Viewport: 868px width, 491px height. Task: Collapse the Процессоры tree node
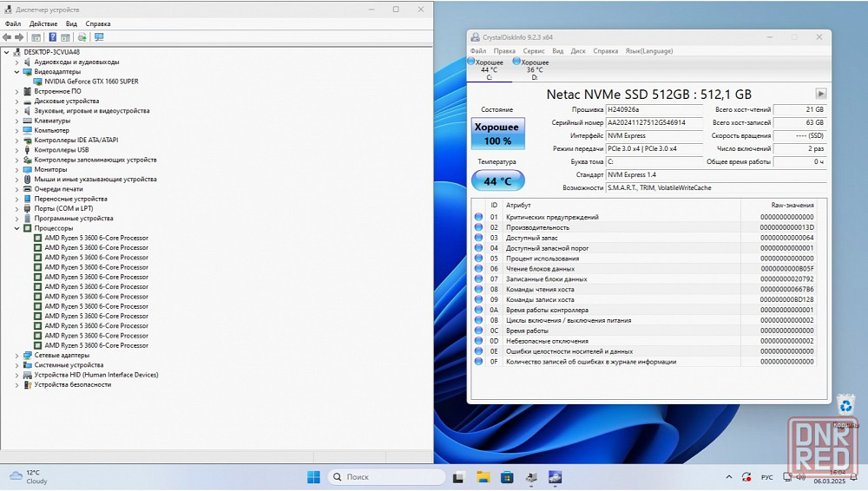[x=16, y=228]
